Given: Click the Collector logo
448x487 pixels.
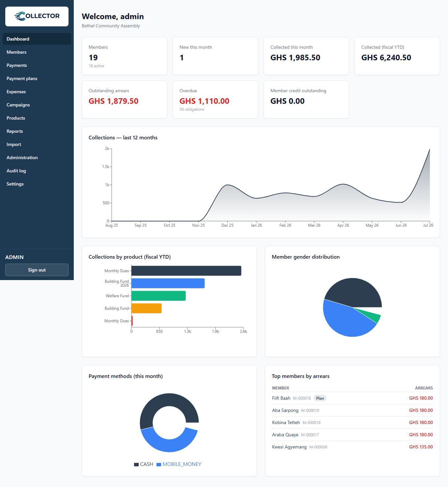Looking at the screenshot, I should coord(37,16).
